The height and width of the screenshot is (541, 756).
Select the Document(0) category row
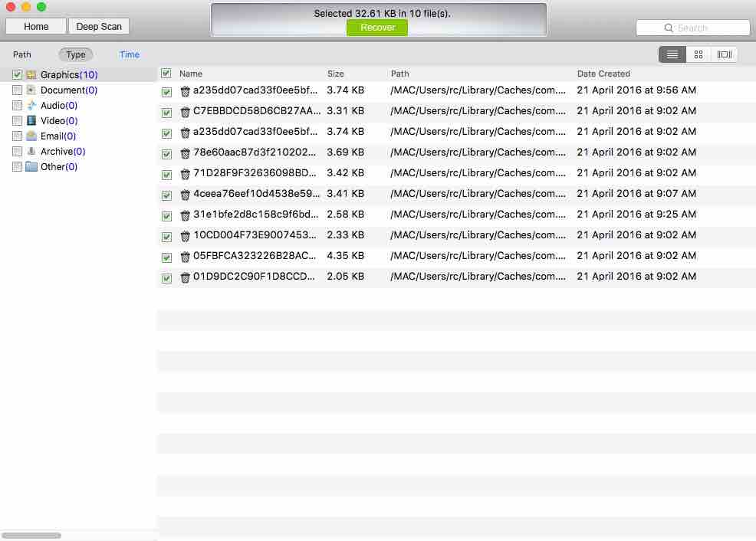pyautogui.click(x=78, y=90)
